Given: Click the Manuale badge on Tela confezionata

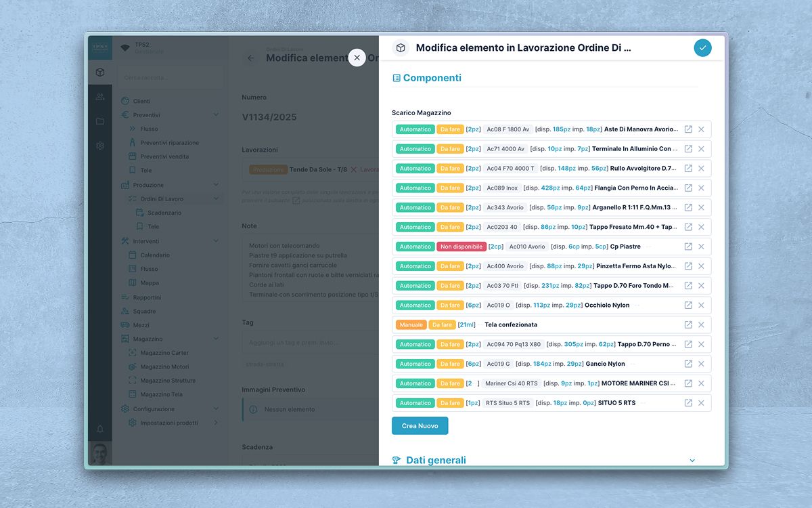Looking at the screenshot, I should point(411,325).
